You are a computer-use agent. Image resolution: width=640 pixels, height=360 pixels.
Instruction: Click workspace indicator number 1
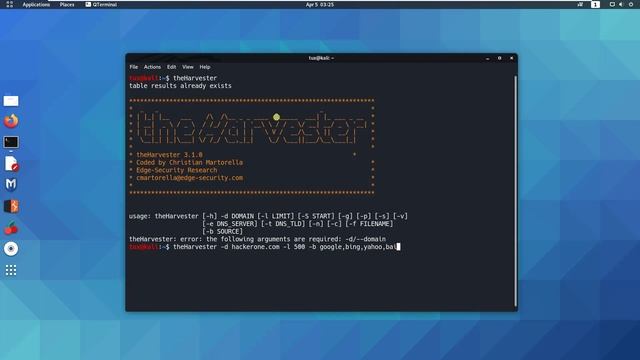click(595, 4)
